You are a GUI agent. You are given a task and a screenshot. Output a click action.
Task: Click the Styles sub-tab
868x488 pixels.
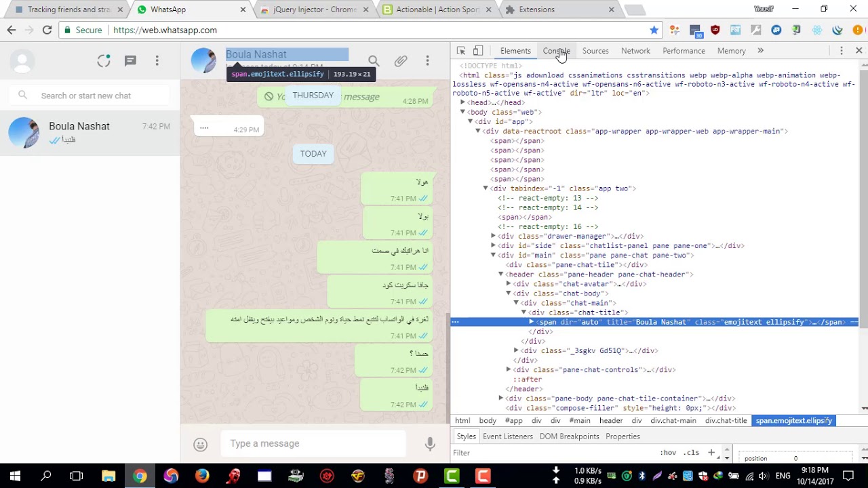click(x=467, y=436)
